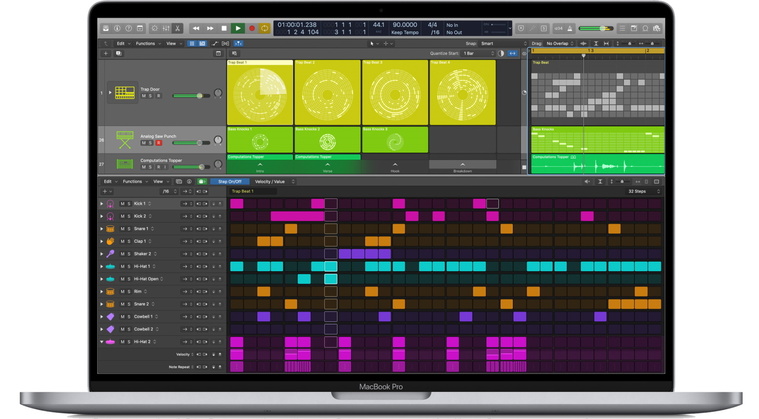Image resolution: width=759 pixels, height=419 pixels.
Task: Expand the Snare 1 row
Action: pos(102,229)
